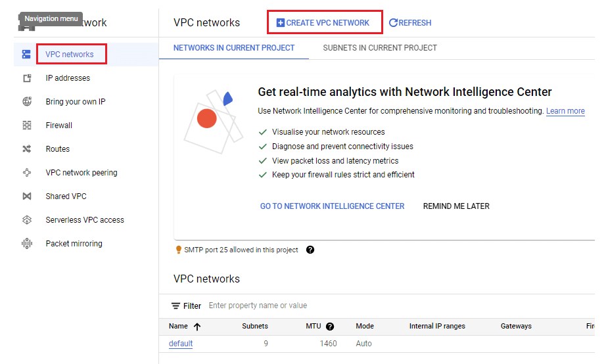The height and width of the screenshot is (364, 606).
Task: Click the Bring your own IP globe icon
Action: [x=27, y=102]
